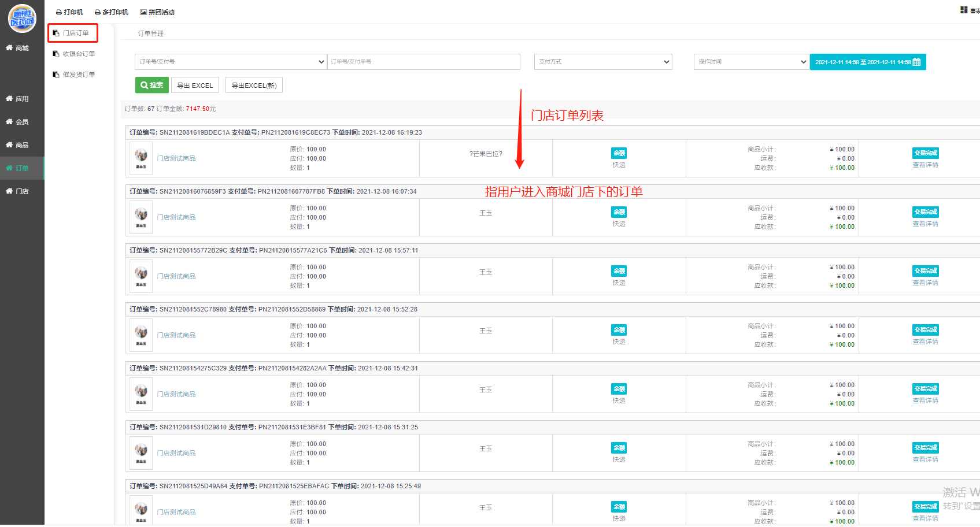Click the 导出EXCEL(新) button
This screenshot has height=527, width=980.
pyautogui.click(x=254, y=86)
